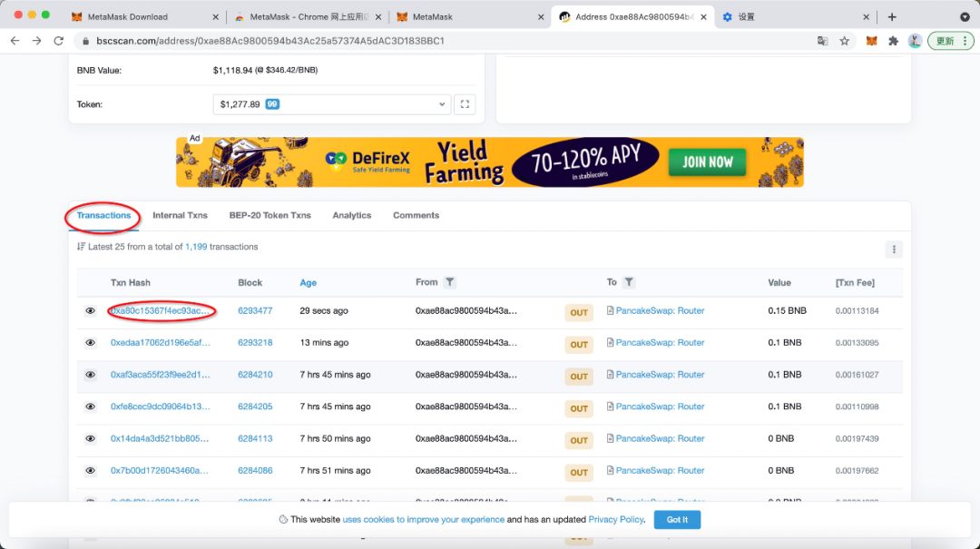Toggle Age column date format
This screenshot has height=549, width=980.
coord(309,282)
